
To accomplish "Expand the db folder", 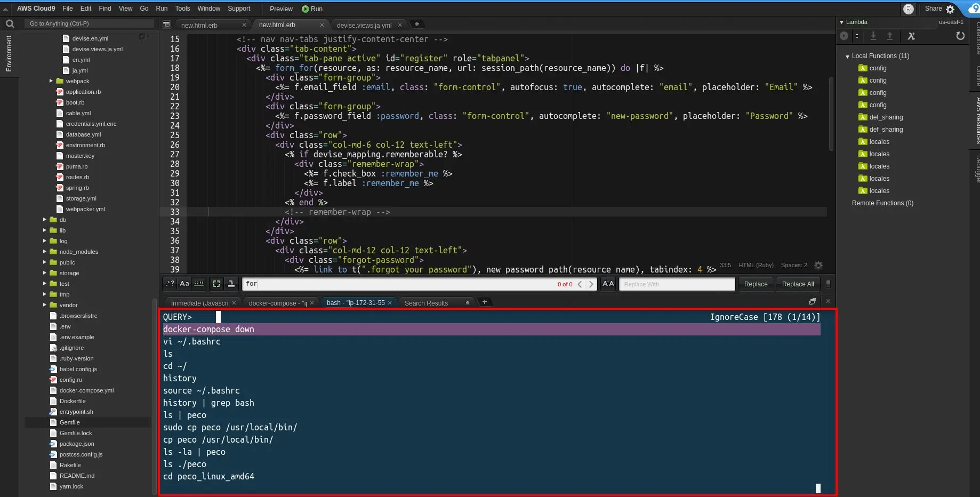I will [x=45, y=220].
